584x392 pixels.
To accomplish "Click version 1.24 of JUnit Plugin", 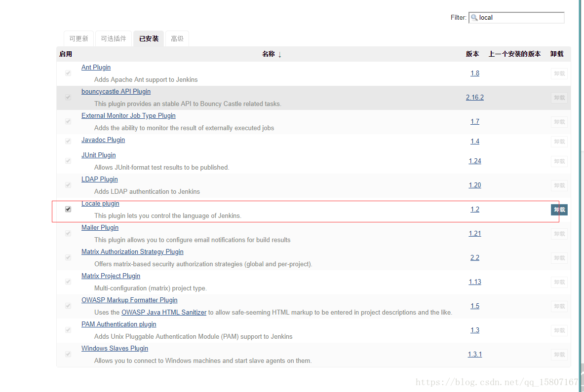I will (x=475, y=161).
